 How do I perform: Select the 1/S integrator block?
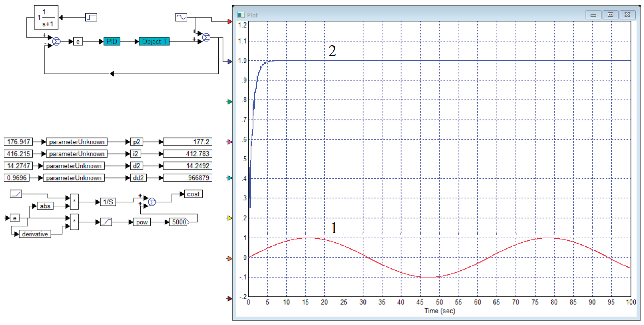[108, 202]
